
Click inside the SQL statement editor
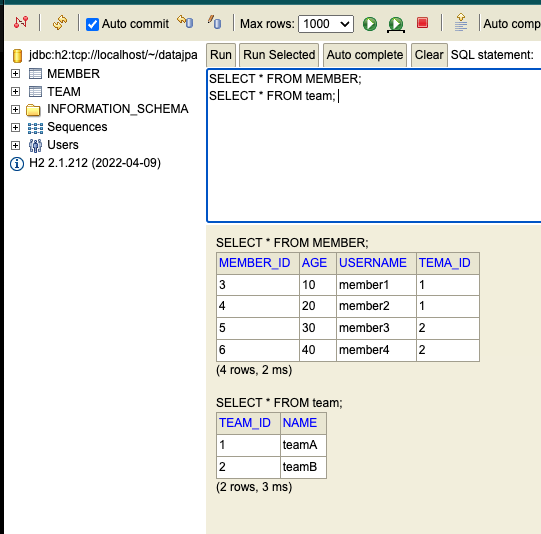pyautogui.click(x=374, y=145)
